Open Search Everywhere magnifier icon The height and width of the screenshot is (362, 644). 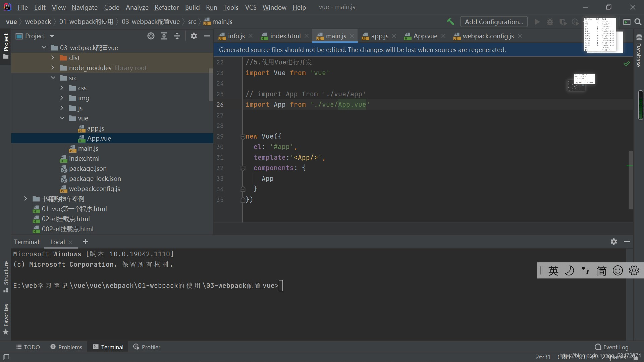(638, 22)
